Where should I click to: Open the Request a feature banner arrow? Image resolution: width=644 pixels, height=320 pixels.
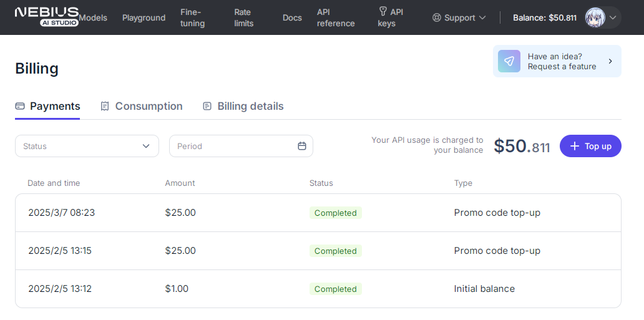tap(610, 61)
